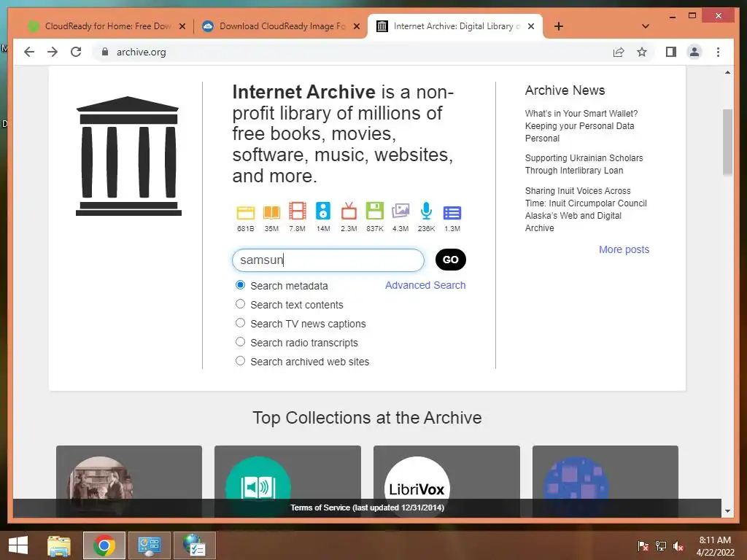Open Supporting Ukrainian Scholars news post
Viewport: 747px width, 560px height.
(584, 164)
